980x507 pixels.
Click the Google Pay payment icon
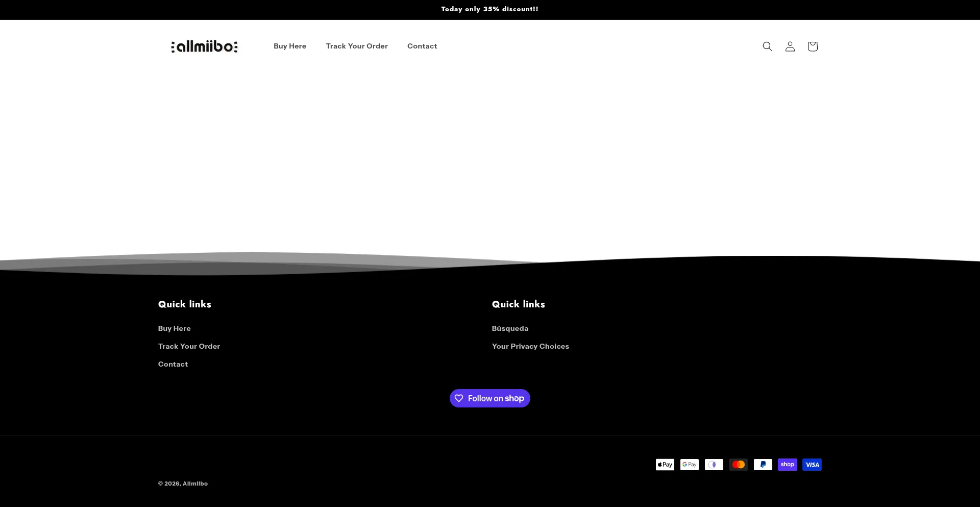pos(689,465)
